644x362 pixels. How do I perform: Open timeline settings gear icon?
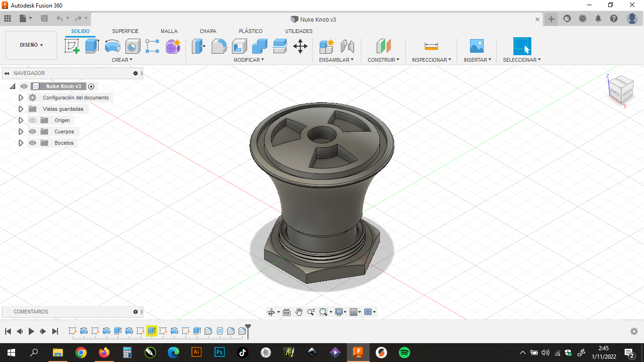pyautogui.click(x=634, y=331)
